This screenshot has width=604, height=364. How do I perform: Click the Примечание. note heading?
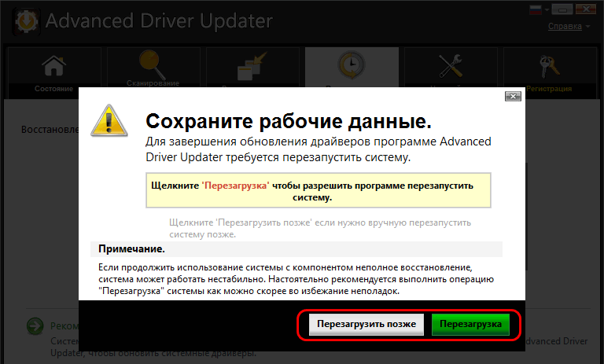pos(131,249)
